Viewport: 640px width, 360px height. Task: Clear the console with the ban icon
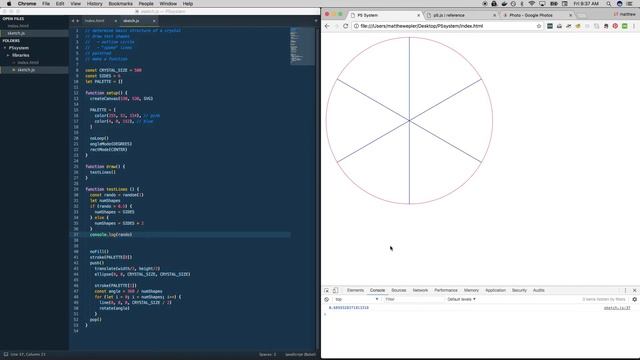[327, 299]
